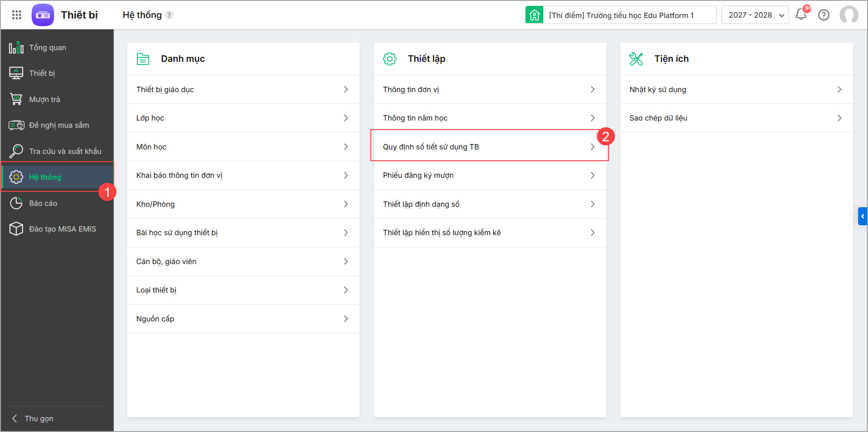This screenshot has width=868, height=432.
Task: Open Đề nghị mua sắm in the sidebar
Action: coord(59,125)
